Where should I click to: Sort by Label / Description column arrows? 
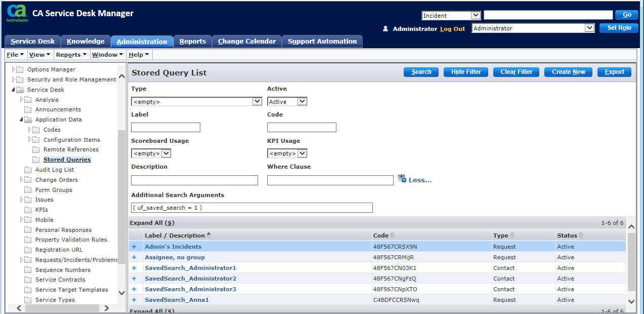(x=209, y=235)
